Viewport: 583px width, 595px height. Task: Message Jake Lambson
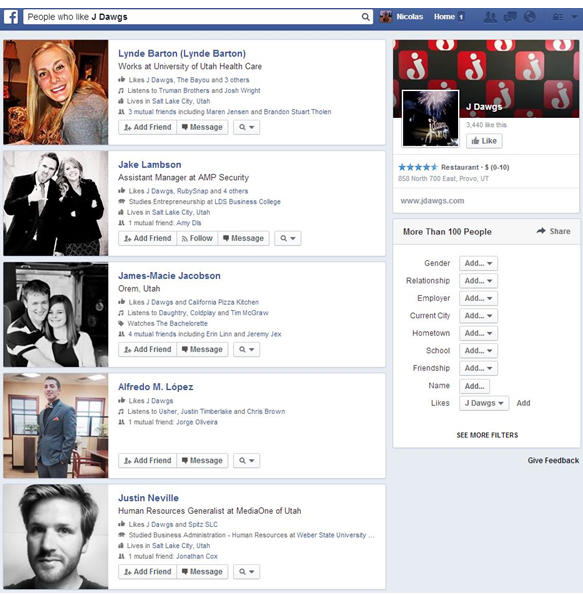(x=244, y=238)
